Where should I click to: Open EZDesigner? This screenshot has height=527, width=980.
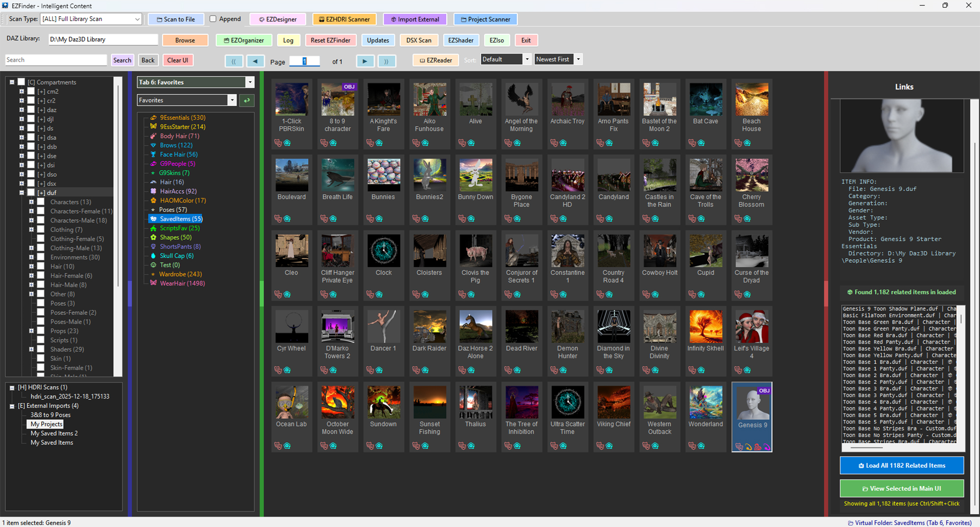(x=278, y=19)
